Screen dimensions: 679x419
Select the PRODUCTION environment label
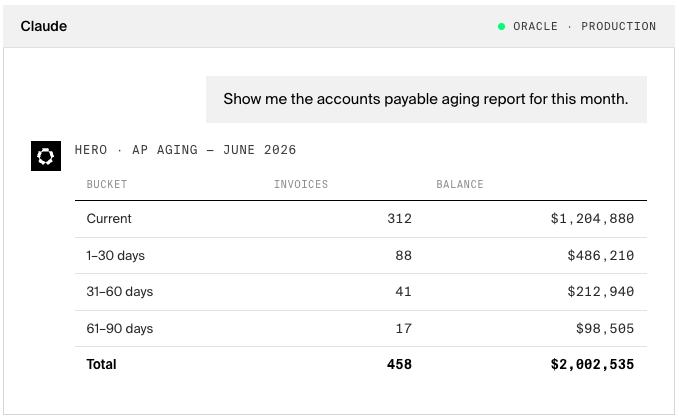click(x=618, y=26)
